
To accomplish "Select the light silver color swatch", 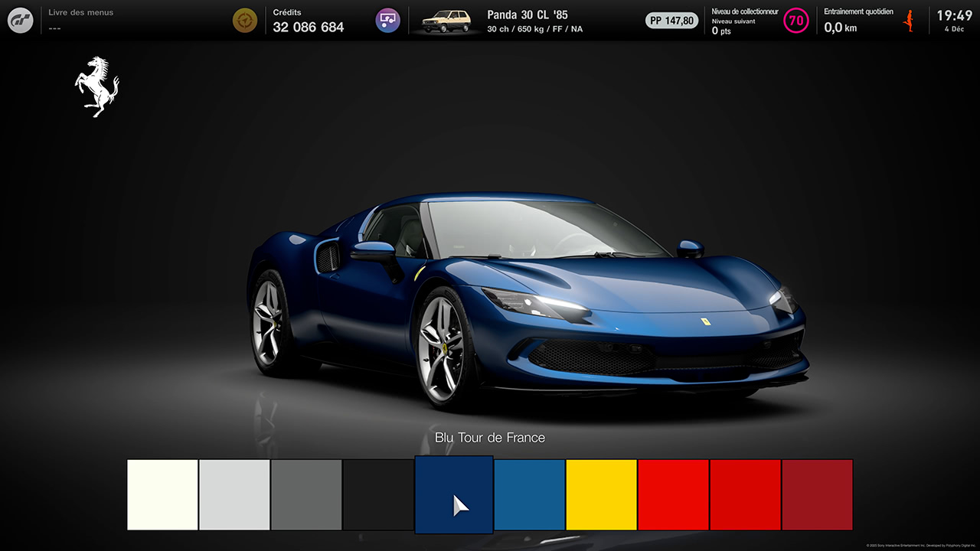I will (234, 494).
